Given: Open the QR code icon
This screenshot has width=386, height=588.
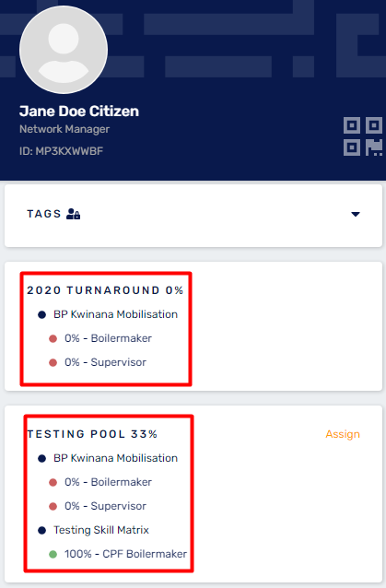Looking at the screenshot, I should tap(363, 136).
